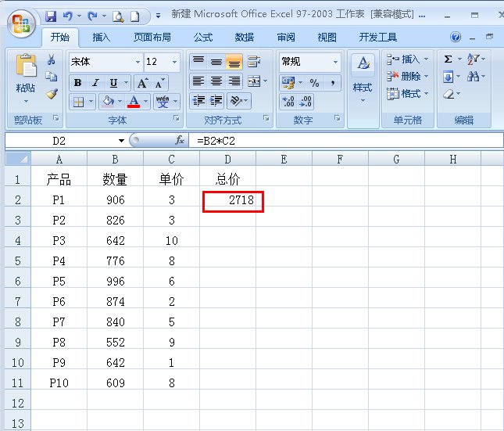504x431 pixels.
Task: Click the AutoSum sigma icon
Action: click(448, 59)
